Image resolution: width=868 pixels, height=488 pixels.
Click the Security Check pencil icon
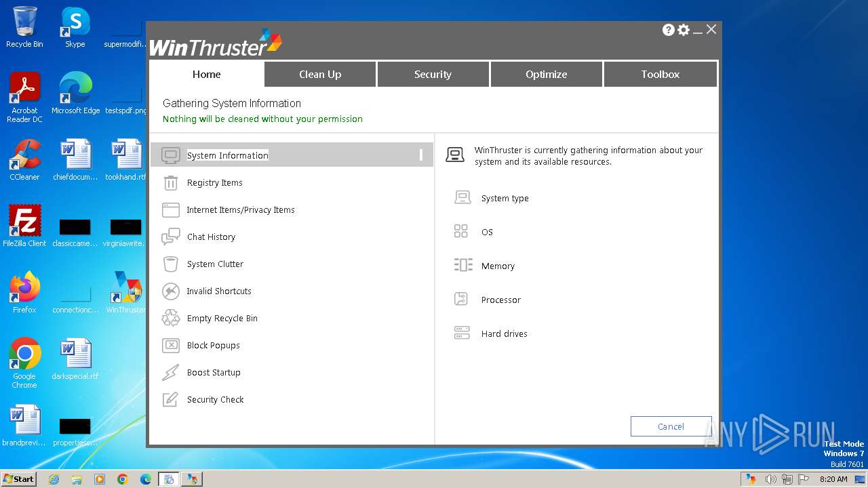[x=171, y=399]
